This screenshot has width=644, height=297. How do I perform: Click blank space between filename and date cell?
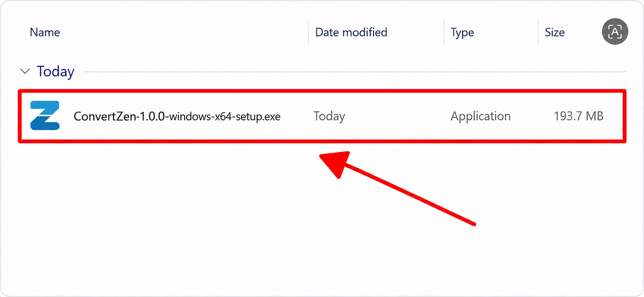click(297, 116)
